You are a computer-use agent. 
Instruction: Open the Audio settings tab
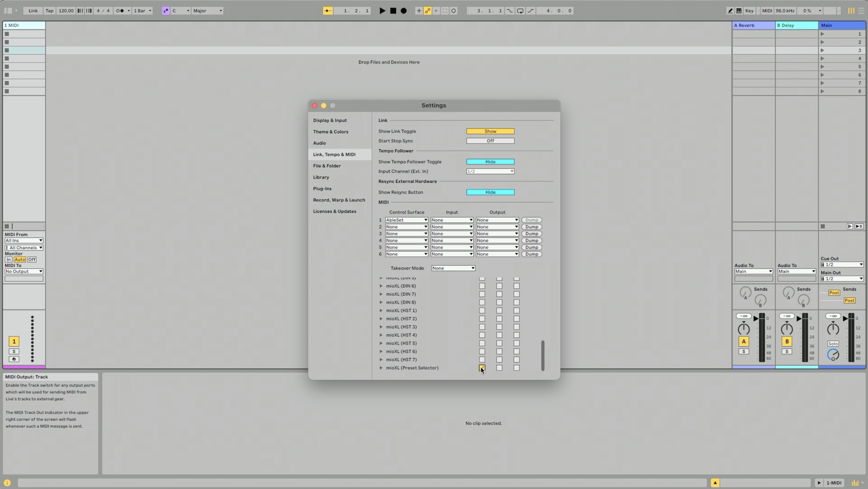[x=319, y=143]
